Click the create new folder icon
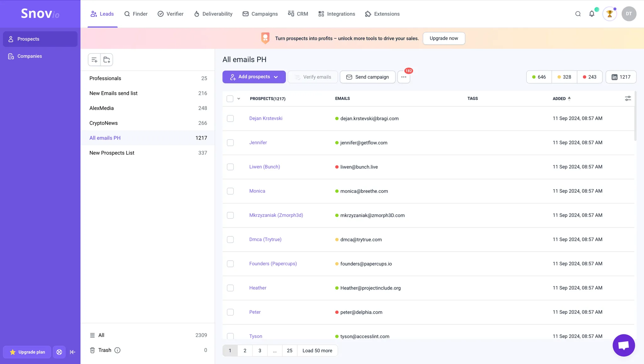Screen dimensions: 644x364 click(x=107, y=60)
